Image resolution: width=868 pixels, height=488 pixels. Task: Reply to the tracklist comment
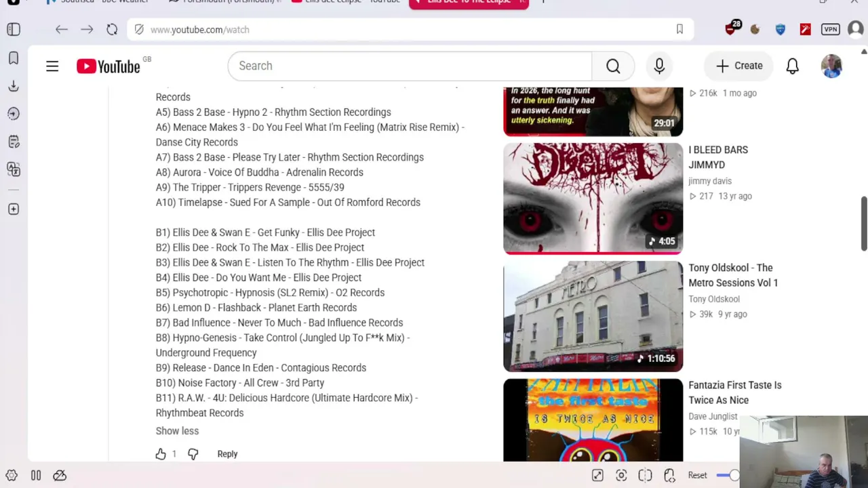227,454
